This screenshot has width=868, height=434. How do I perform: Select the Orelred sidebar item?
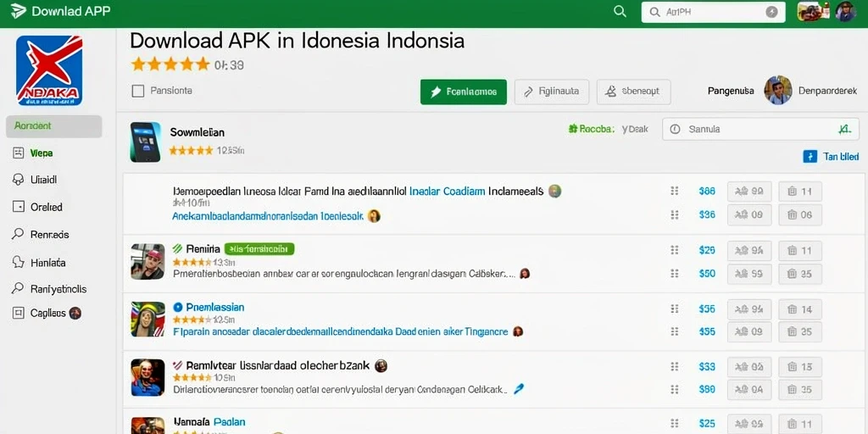(37, 207)
